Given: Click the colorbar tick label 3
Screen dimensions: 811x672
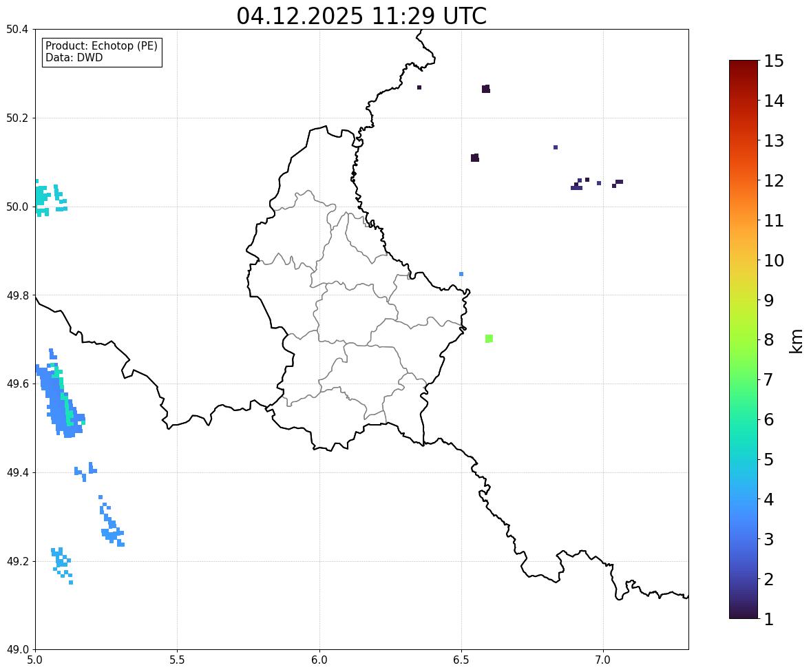Looking at the screenshot, I should coord(769,539).
